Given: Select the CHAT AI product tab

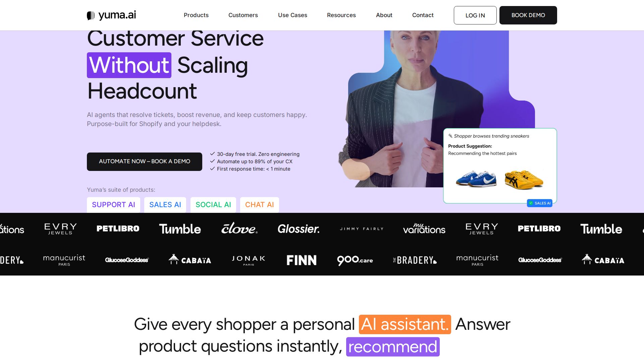Looking at the screenshot, I should click(260, 205).
